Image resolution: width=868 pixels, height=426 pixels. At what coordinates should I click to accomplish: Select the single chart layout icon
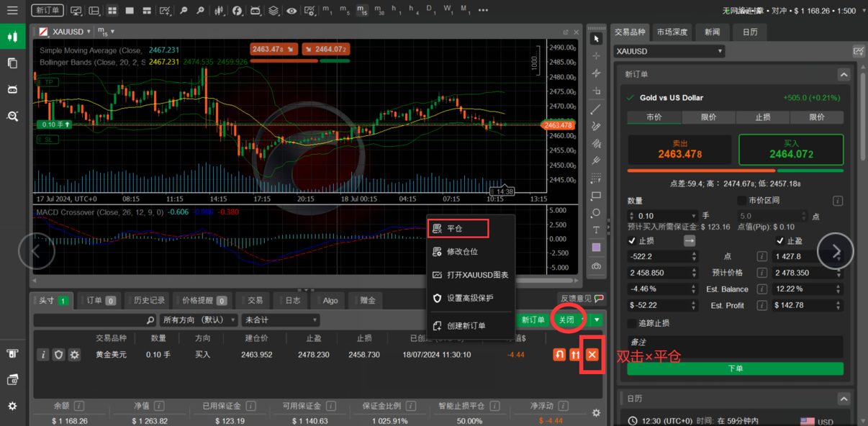[130, 11]
